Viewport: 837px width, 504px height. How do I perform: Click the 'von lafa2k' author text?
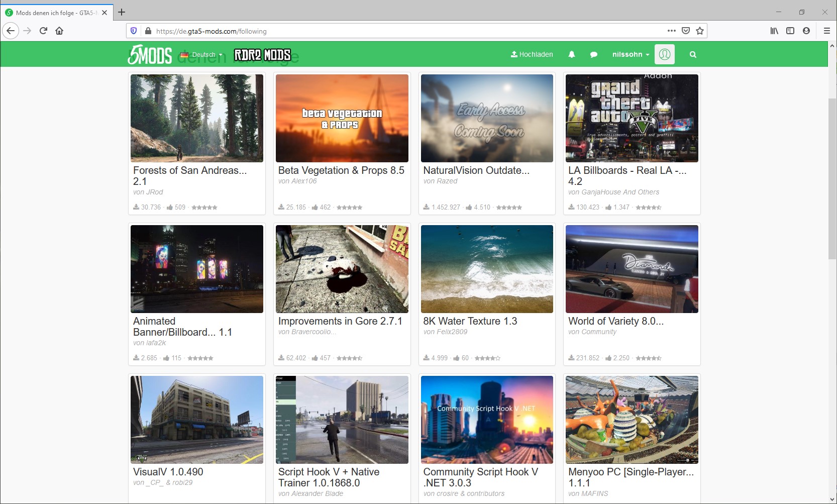pos(150,343)
